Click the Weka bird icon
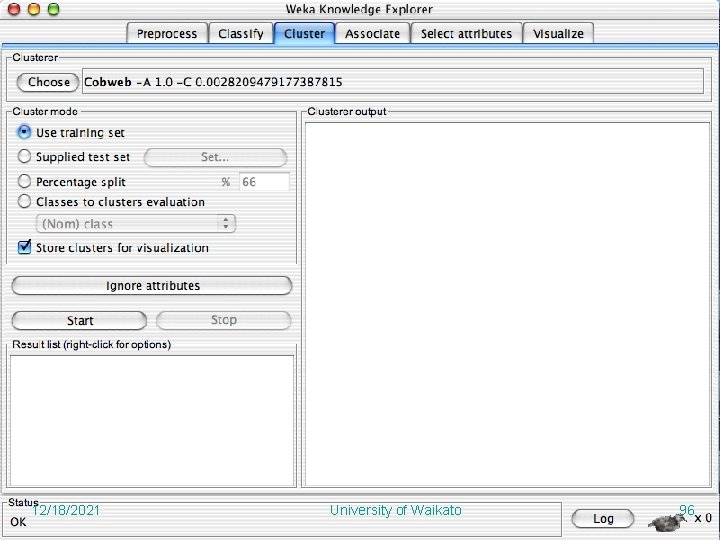 pyautogui.click(x=666, y=522)
